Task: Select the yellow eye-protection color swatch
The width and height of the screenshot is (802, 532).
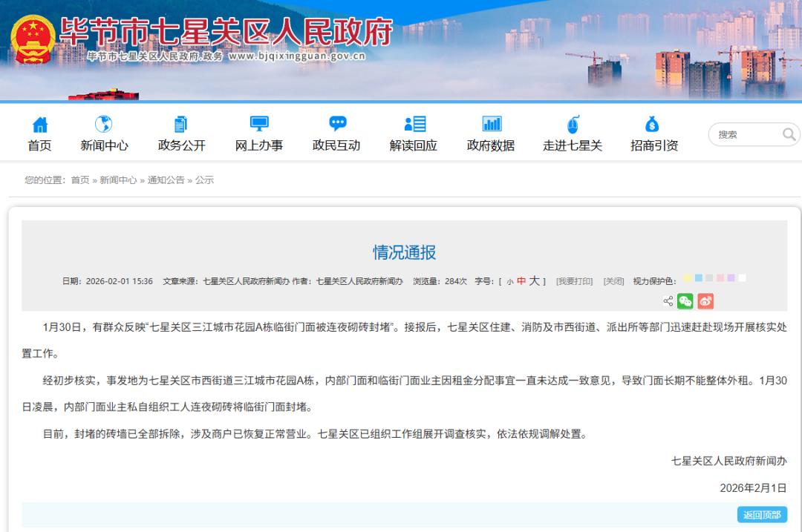Action: (x=688, y=278)
